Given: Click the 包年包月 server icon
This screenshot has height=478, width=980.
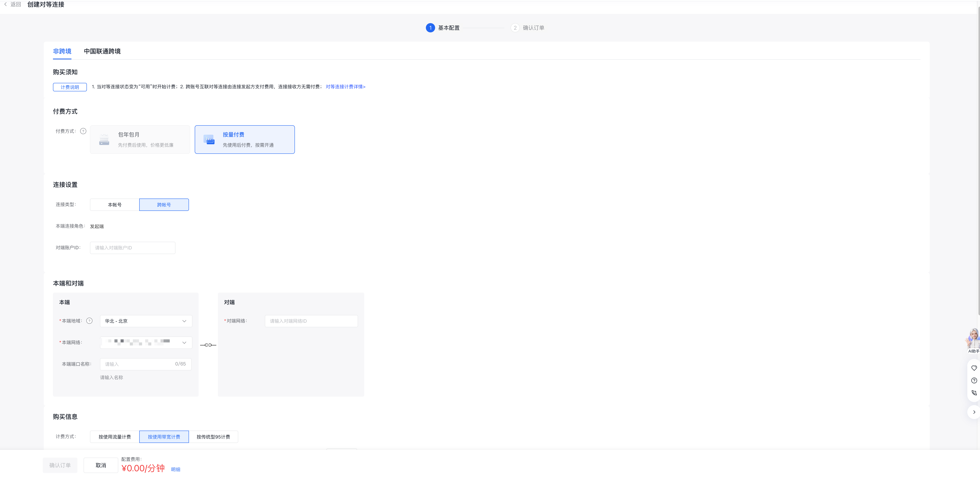Looking at the screenshot, I should point(104,140).
